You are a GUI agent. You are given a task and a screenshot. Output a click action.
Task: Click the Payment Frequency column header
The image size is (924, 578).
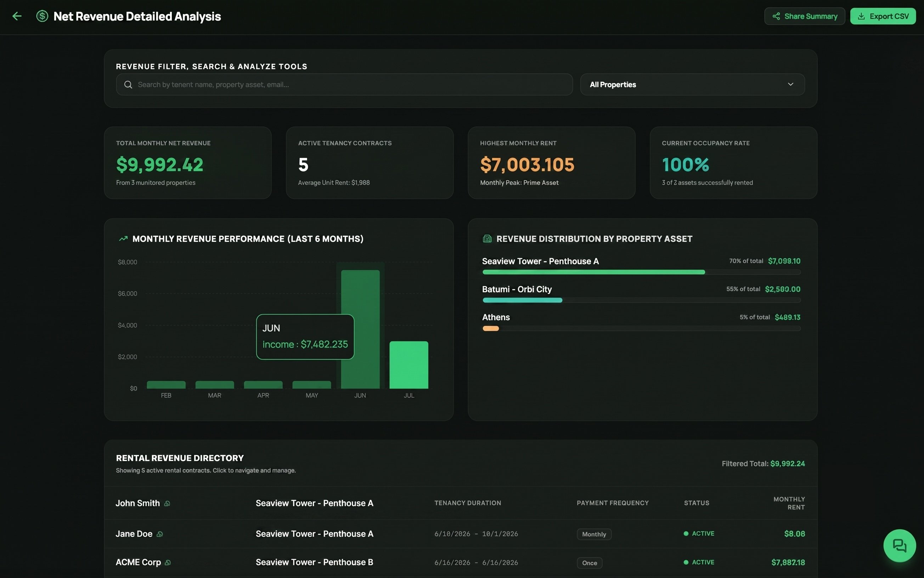[x=613, y=503]
